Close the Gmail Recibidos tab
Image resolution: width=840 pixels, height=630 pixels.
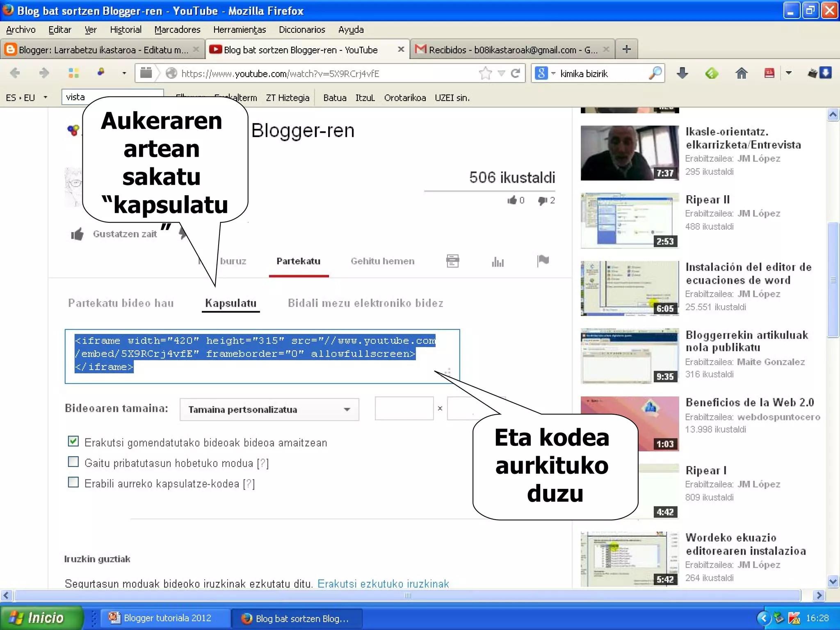click(606, 49)
